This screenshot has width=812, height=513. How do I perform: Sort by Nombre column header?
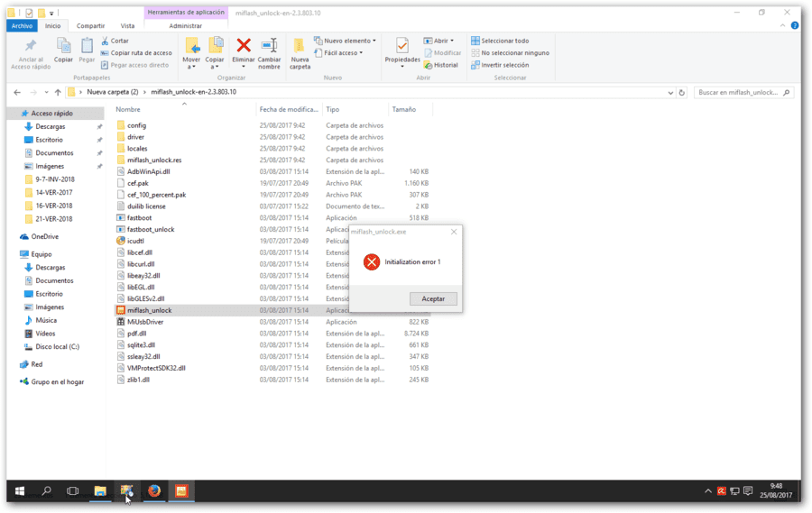[x=128, y=109]
